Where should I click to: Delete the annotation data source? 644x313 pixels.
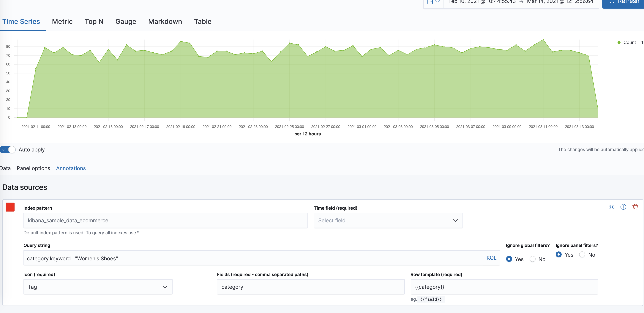[635, 207]
